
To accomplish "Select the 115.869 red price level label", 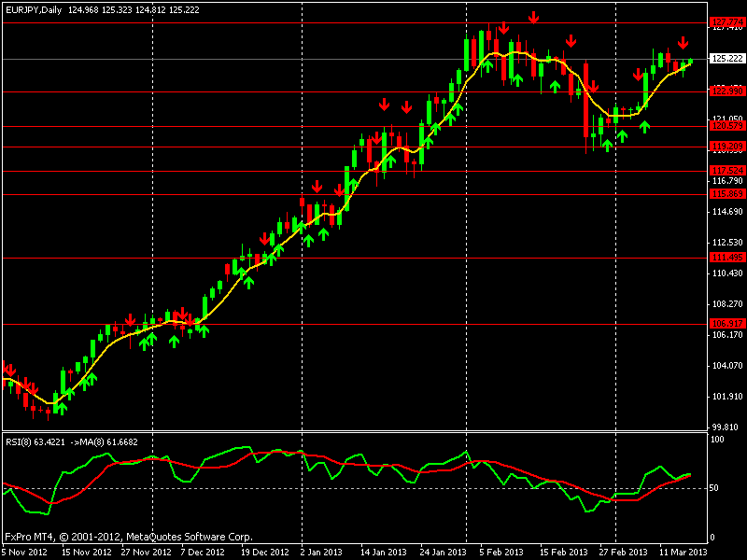I will [x=727, y=194].
